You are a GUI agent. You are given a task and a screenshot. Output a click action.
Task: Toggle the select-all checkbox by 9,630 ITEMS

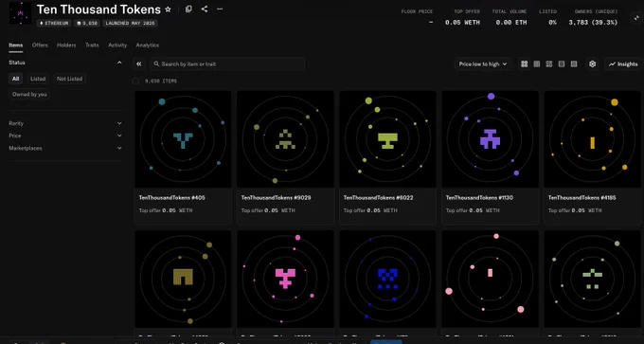pyautogui.click(x=136, y=81)
